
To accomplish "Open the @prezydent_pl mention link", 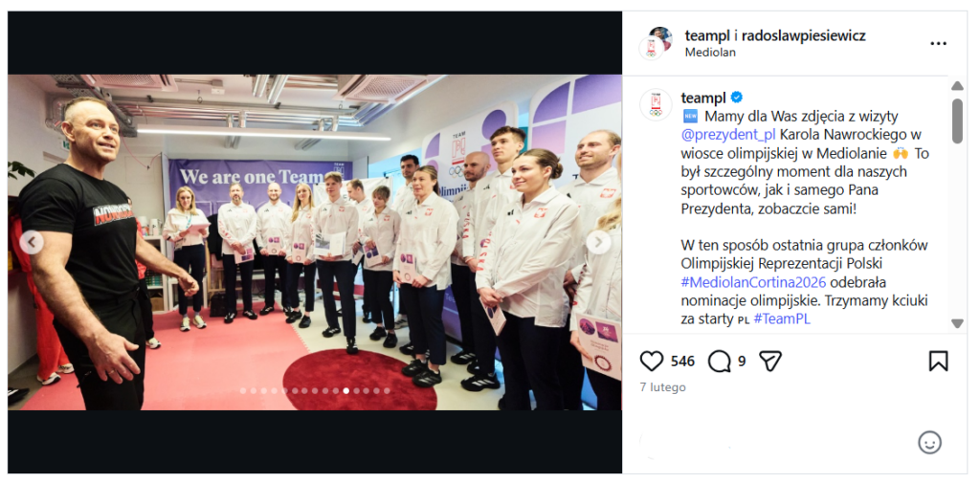I will pos(728,134).
